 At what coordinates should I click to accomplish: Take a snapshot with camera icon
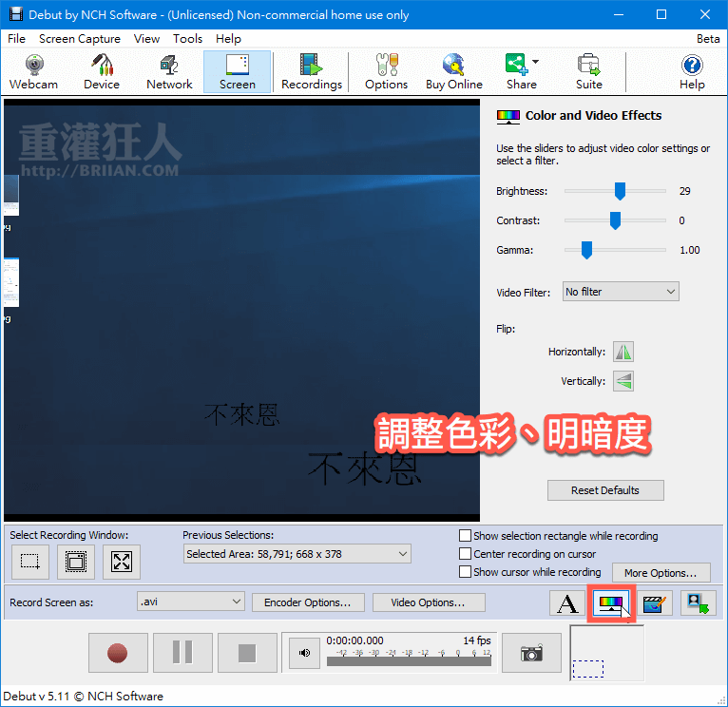coord(531,653)
